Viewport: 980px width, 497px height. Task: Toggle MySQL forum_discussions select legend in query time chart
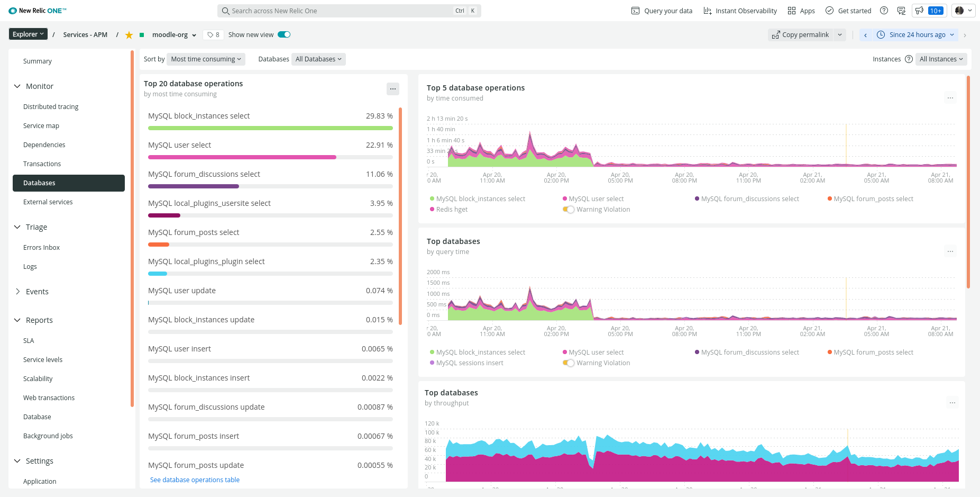pos(747,353)
